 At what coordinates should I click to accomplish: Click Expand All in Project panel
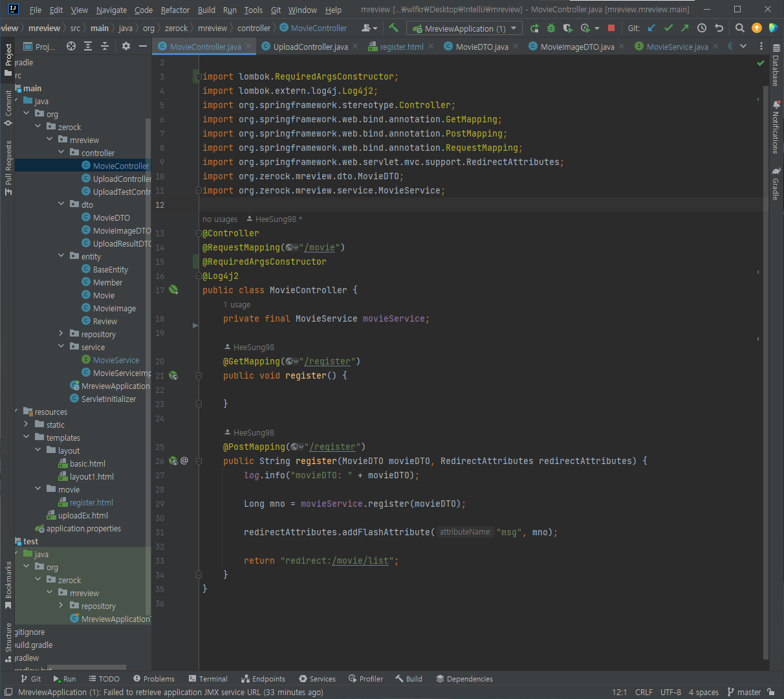tap(88, 46)
